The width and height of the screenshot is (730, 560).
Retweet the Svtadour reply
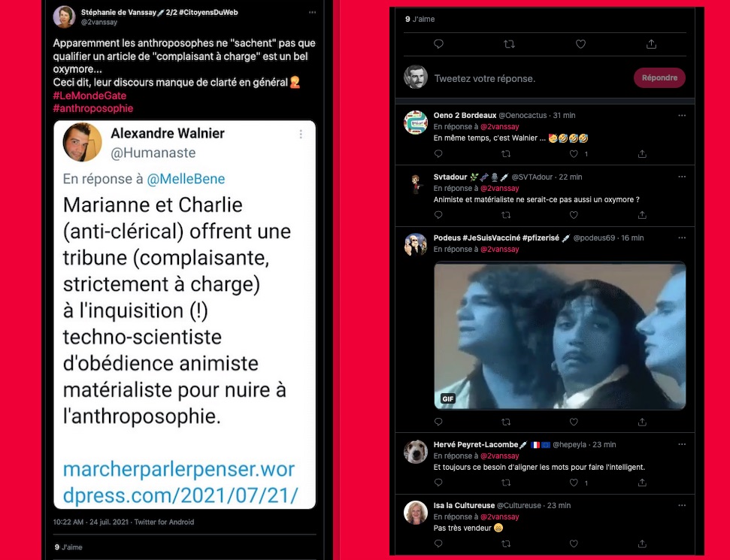click(x=506, y=215)
